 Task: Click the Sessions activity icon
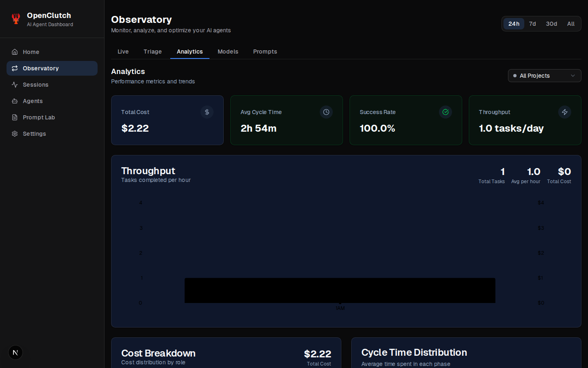pyautogui.click(x=15, y=85)
